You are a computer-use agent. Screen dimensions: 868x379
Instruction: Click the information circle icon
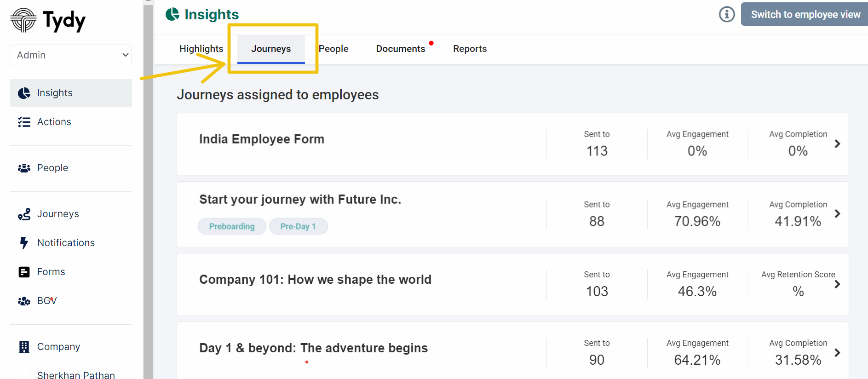click(x=727, y=14)
